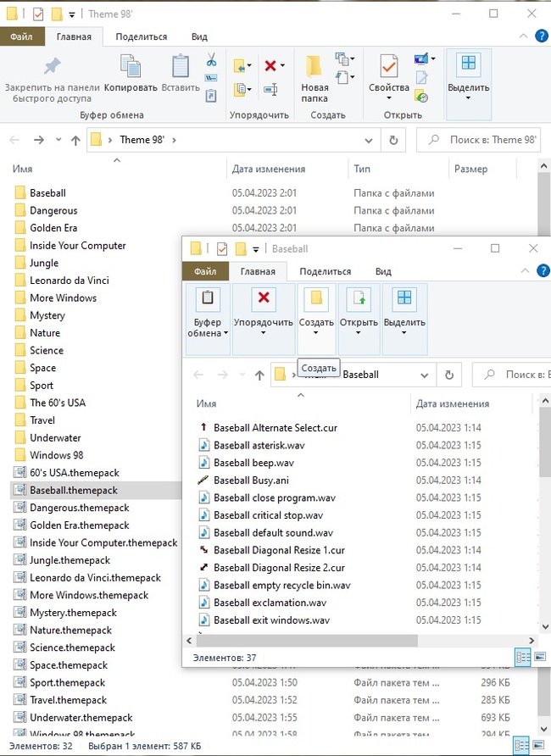Switch to details view in Baseball window
Screen dimensions: 551x756
point(523,657)
